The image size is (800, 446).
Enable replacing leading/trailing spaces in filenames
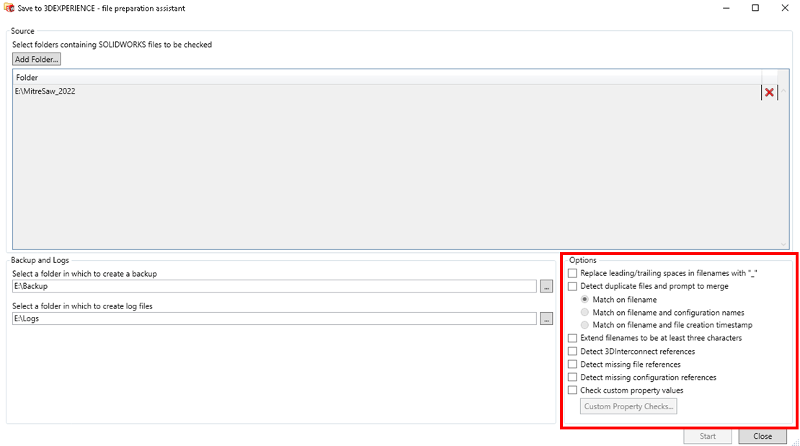[x=572, y=274]
